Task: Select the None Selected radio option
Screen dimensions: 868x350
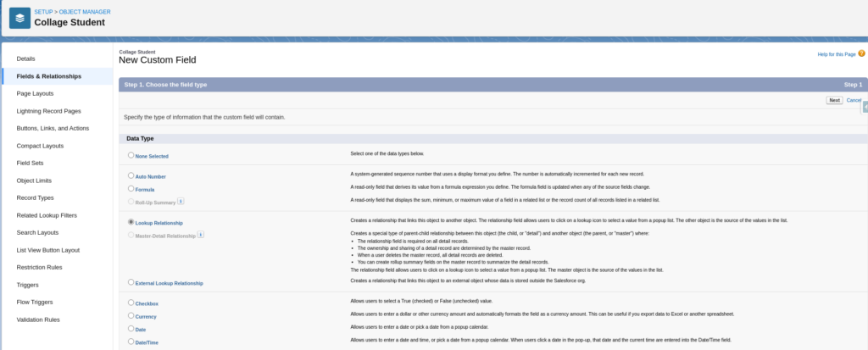Action: 131,155
